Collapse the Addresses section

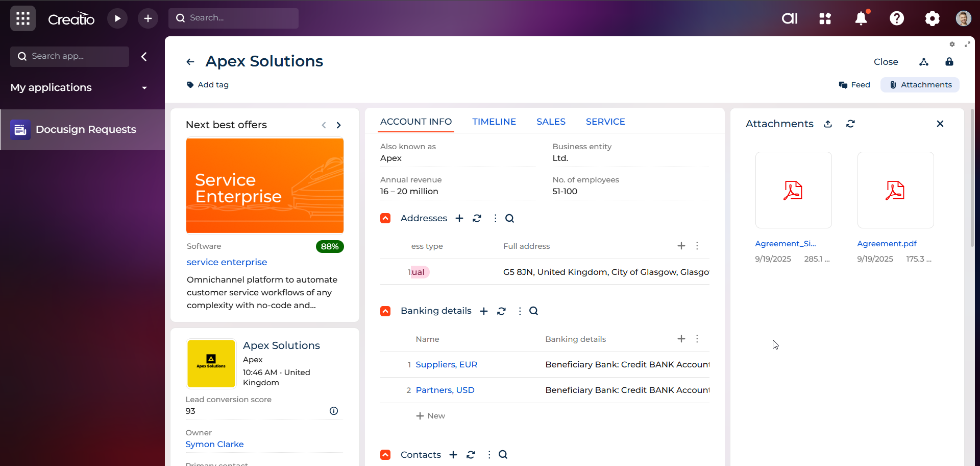click(385, 218)
